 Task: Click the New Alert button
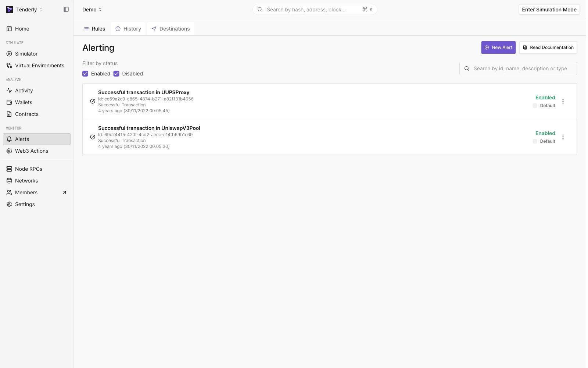coord(498,47)
